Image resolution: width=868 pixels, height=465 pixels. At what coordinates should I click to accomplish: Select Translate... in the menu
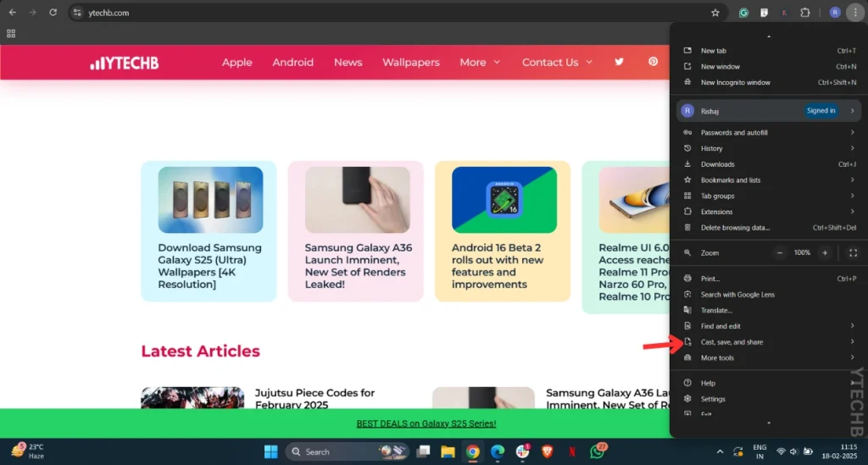pos(770,310)
